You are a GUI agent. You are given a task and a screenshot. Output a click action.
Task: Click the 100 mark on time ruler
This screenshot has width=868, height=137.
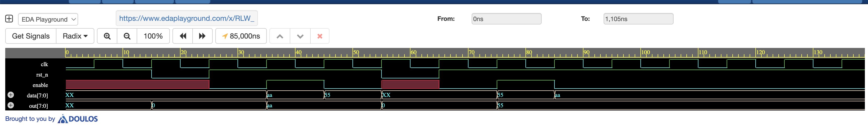[645, 52]
